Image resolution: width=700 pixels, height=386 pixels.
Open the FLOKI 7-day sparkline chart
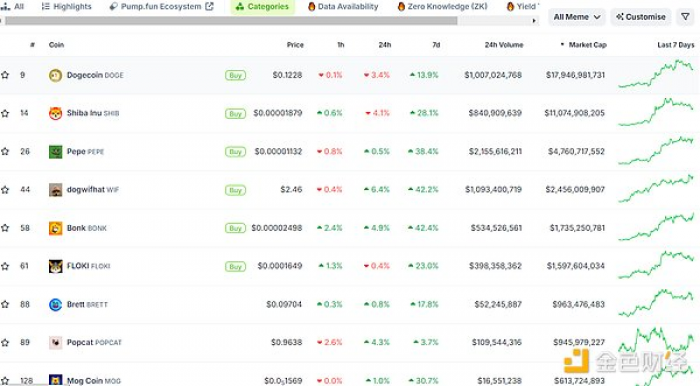[x=656, y=265]
